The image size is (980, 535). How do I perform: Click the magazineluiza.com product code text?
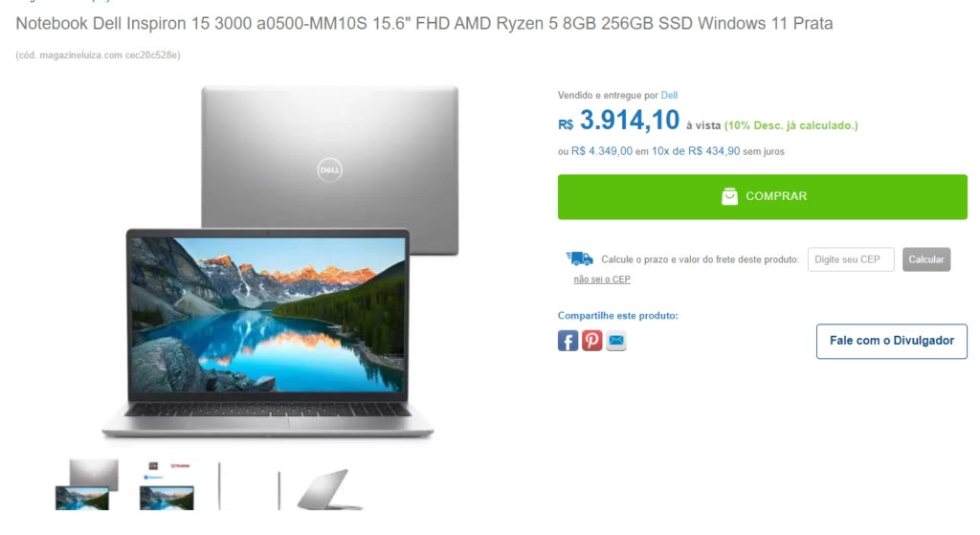(x=99, y=55)
